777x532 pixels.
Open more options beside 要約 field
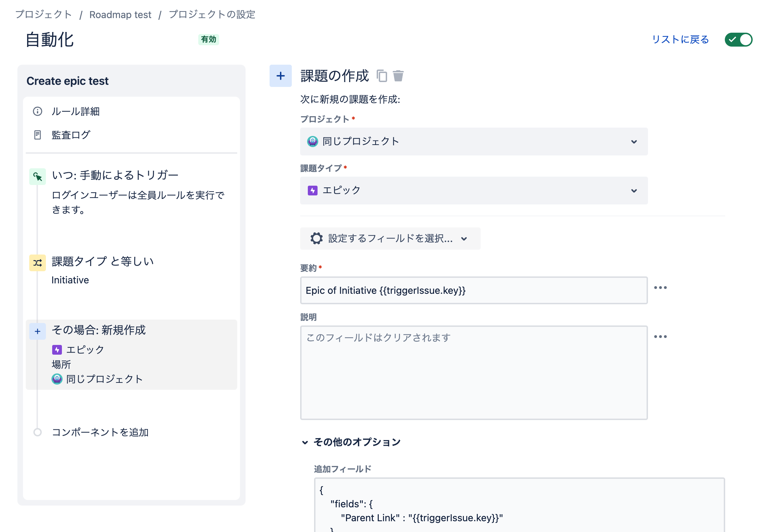click(660, 288)
